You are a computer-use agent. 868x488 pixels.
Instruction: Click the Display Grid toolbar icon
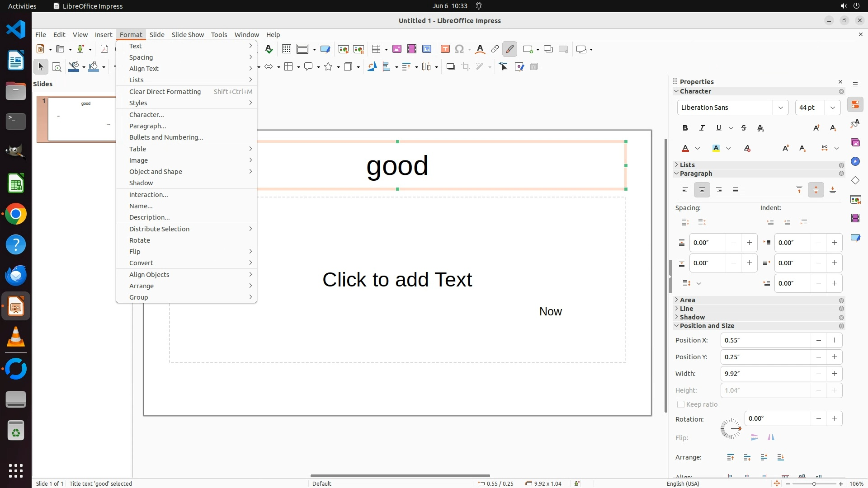286,49
